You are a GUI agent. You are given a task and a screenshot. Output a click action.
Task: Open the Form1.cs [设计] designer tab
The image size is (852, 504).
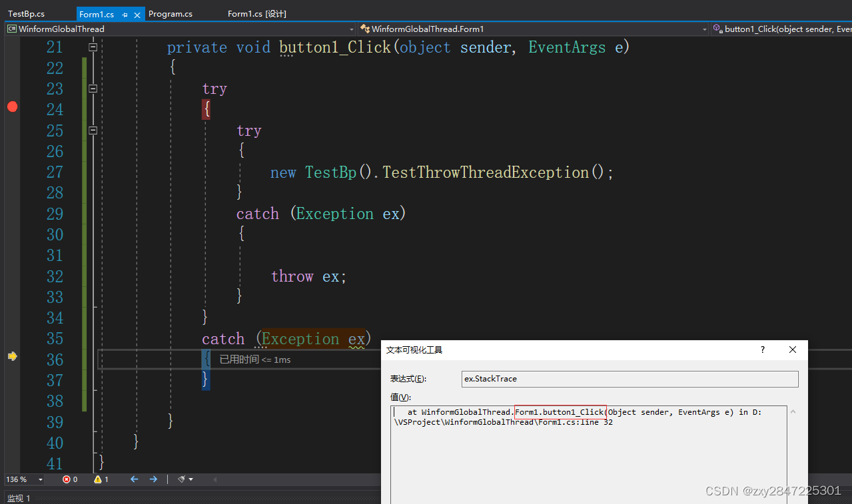click(x=257, y=14)
